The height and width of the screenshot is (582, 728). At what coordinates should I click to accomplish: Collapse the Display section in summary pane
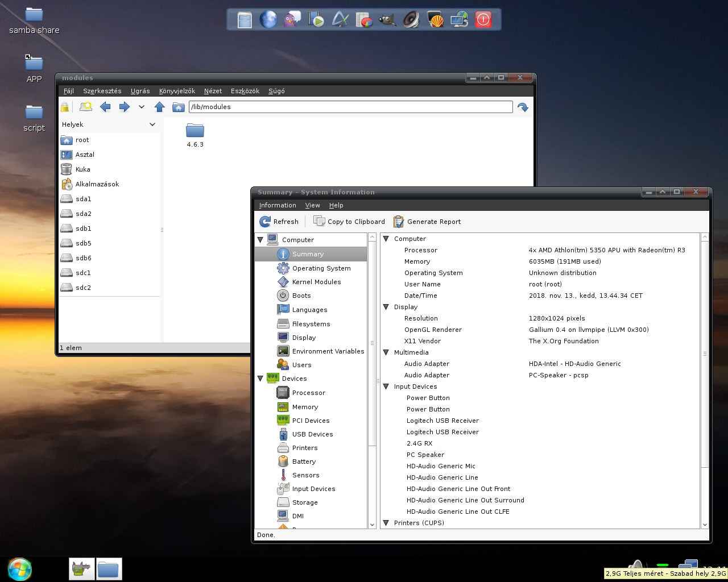[386, 307]
